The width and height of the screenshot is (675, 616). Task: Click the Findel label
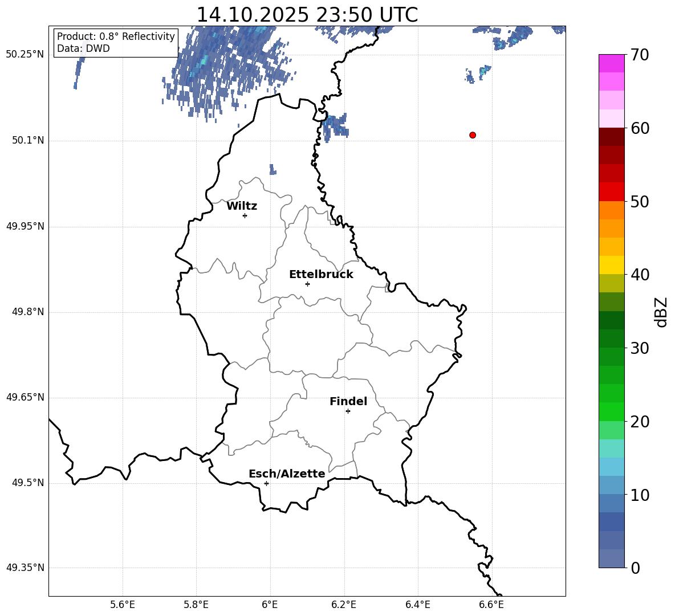pos(348,401)
